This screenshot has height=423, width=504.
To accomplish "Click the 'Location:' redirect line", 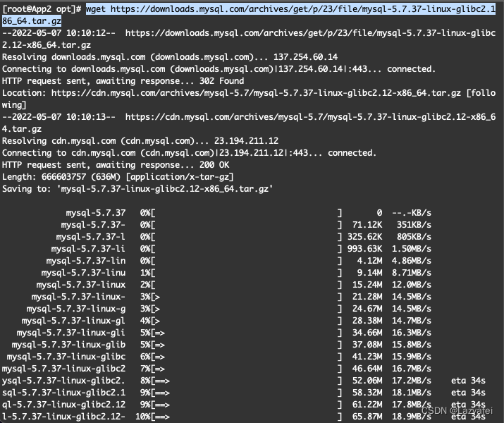I will 249,99.
